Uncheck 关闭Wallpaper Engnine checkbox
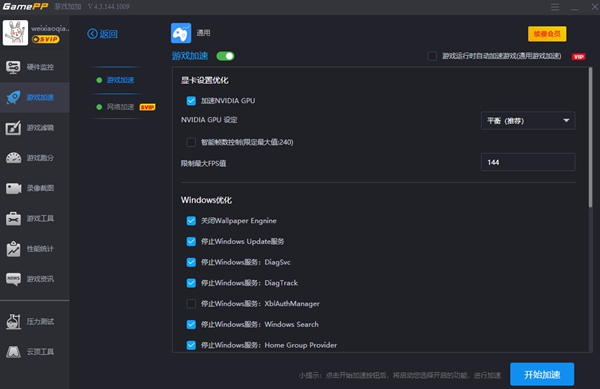This screenshot has width=600, height=389. [191, 221]
